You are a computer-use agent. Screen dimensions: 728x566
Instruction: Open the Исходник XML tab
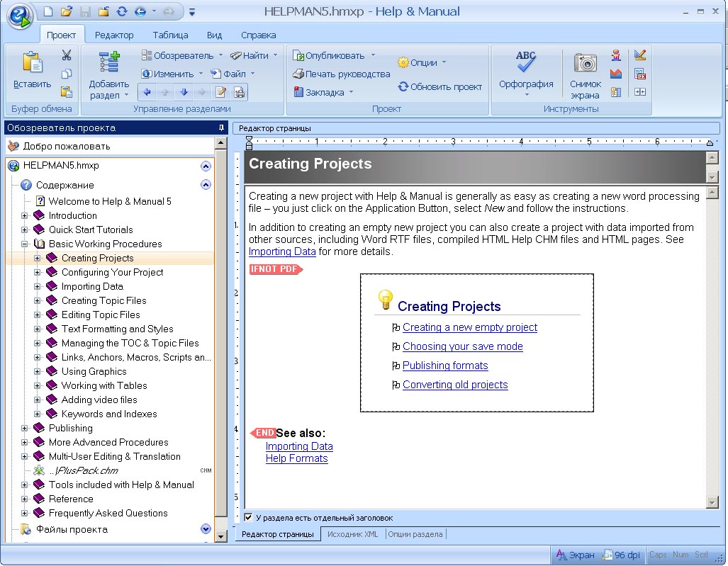(352, 534)
